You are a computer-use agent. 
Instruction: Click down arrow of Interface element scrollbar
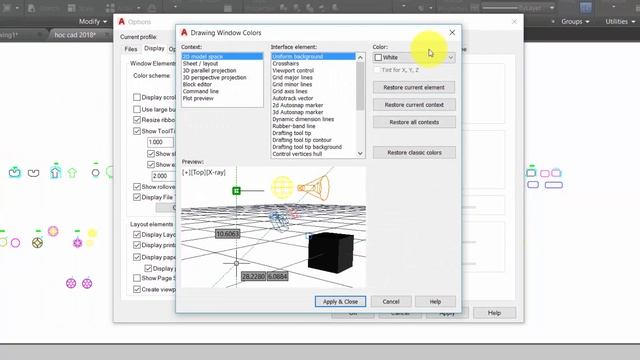pyautogui.click(x=360, y=153)
